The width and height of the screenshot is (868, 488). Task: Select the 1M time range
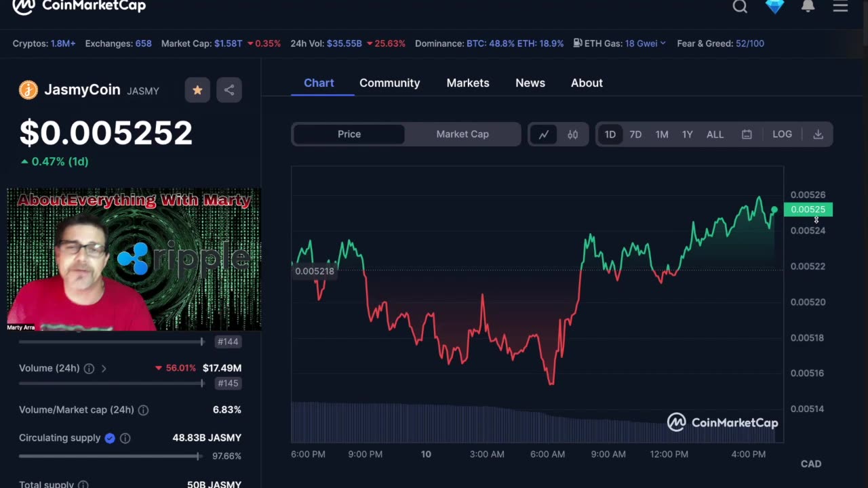(x=662, y=134)
